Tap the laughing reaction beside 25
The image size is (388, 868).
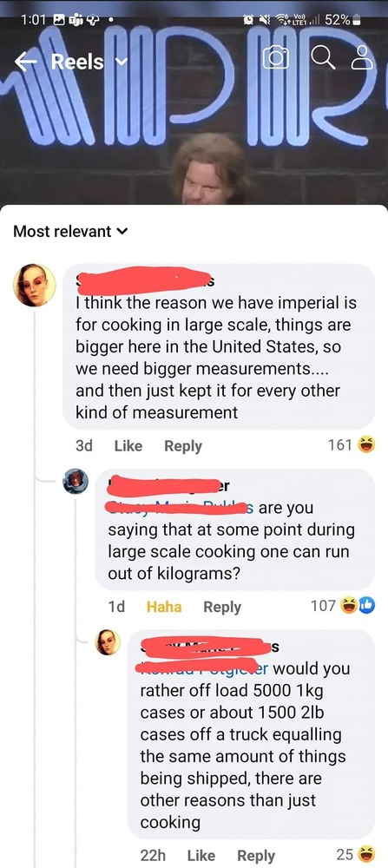pyautogui.click(x=366, y=853)
